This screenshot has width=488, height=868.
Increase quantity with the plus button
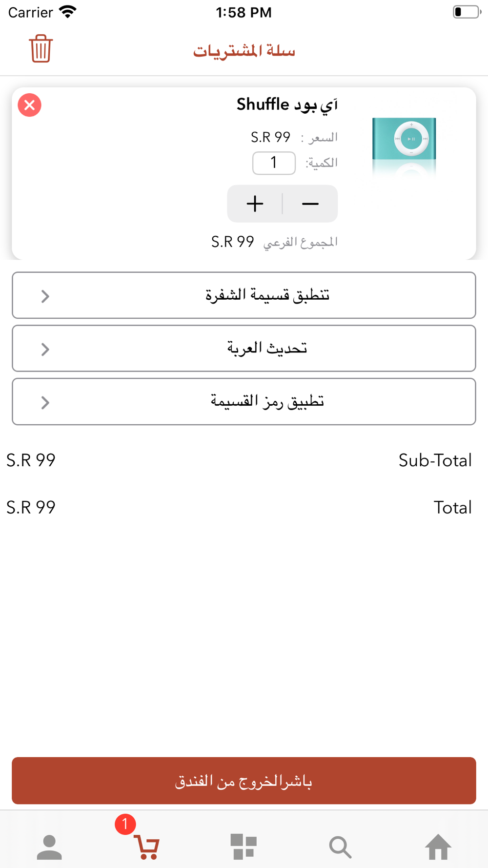(x=255, y=204)
